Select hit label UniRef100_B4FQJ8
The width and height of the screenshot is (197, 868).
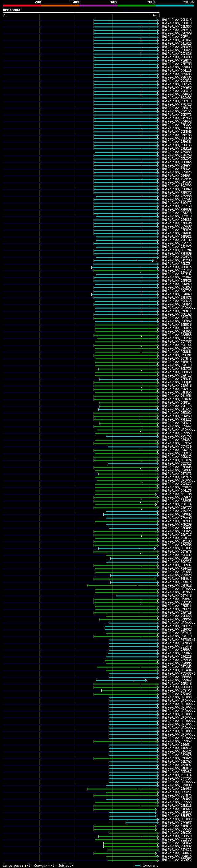177,362
